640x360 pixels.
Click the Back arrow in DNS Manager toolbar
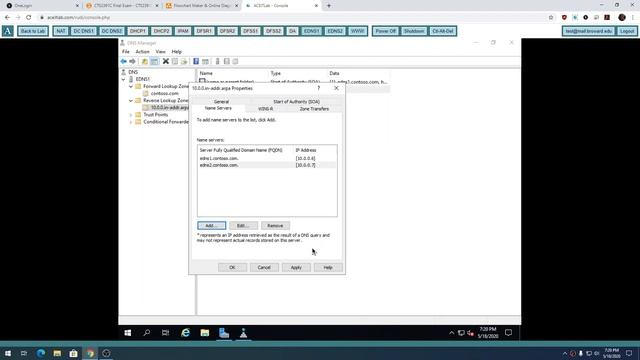coord(123,61)
